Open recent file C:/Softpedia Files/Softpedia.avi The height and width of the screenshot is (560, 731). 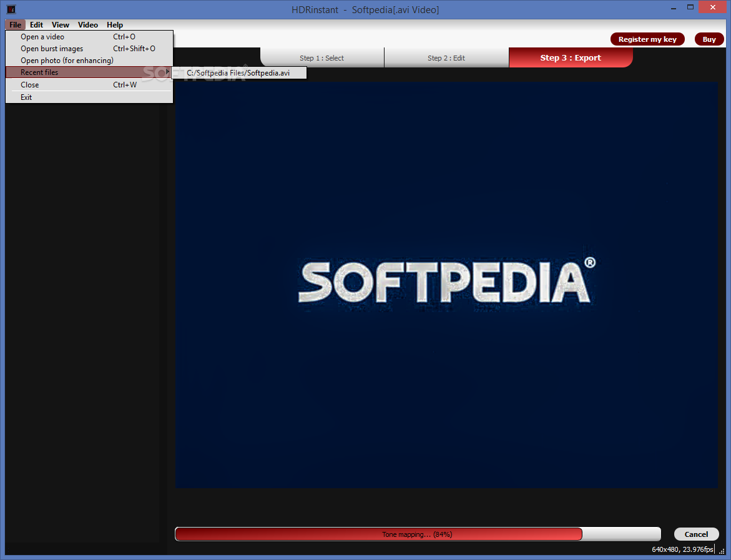point(238,73)
